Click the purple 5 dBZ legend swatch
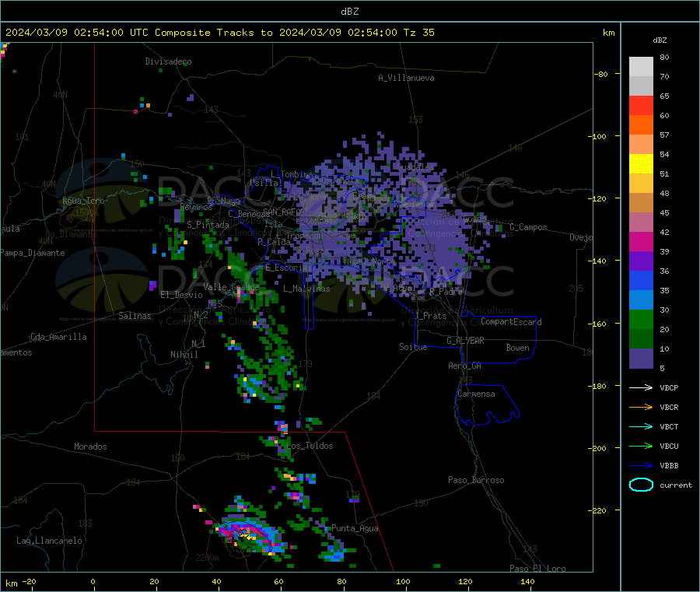 click(641, 359)
